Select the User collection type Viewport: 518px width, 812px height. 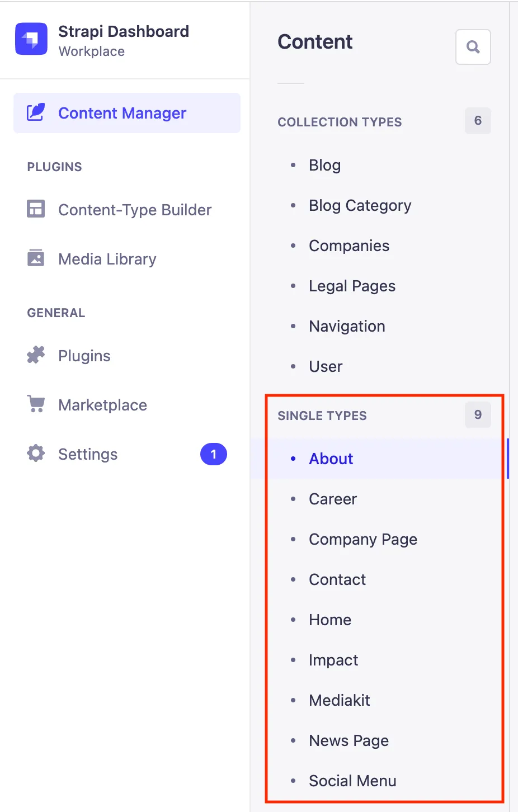coord(326,367)
